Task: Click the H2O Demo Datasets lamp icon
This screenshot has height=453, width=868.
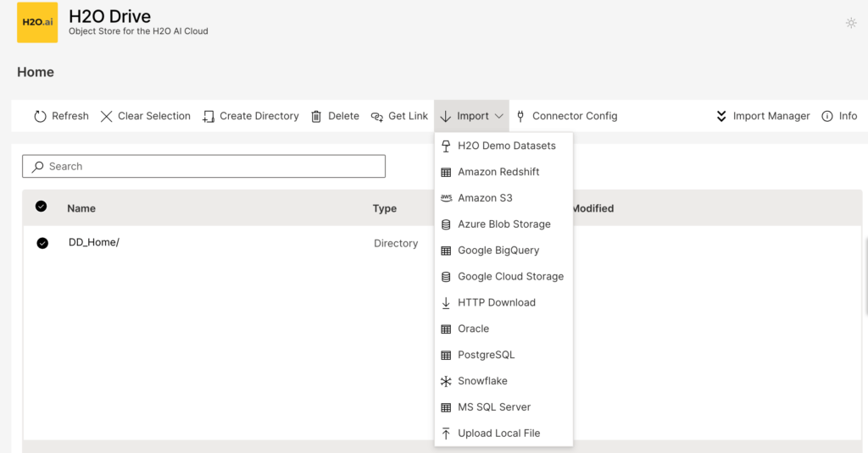Action: pyautogui.click(x=446, y=146)
